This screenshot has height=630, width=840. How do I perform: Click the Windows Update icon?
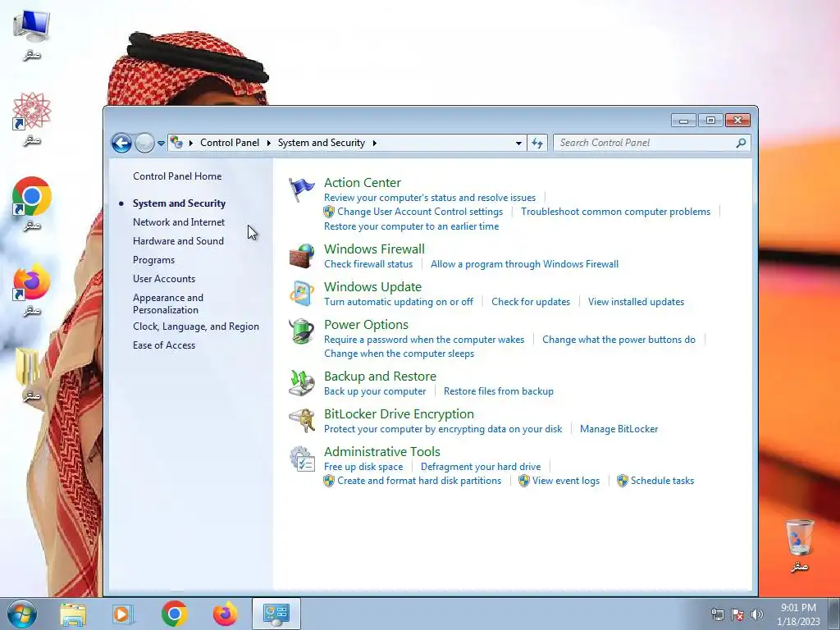pyautogui.click(x=302, y=293)
